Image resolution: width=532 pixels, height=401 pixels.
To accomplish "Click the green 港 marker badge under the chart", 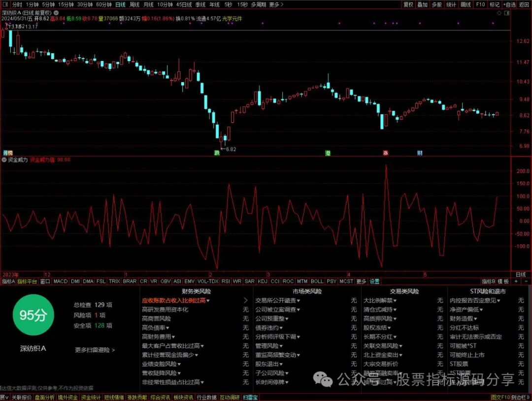I will click(x=328, y=153).
